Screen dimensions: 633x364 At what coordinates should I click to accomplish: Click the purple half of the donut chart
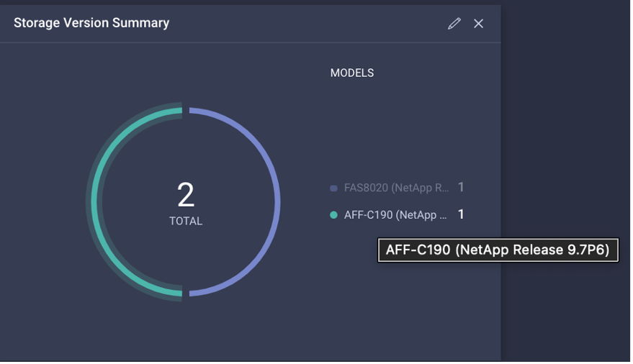tap(276, 202)
